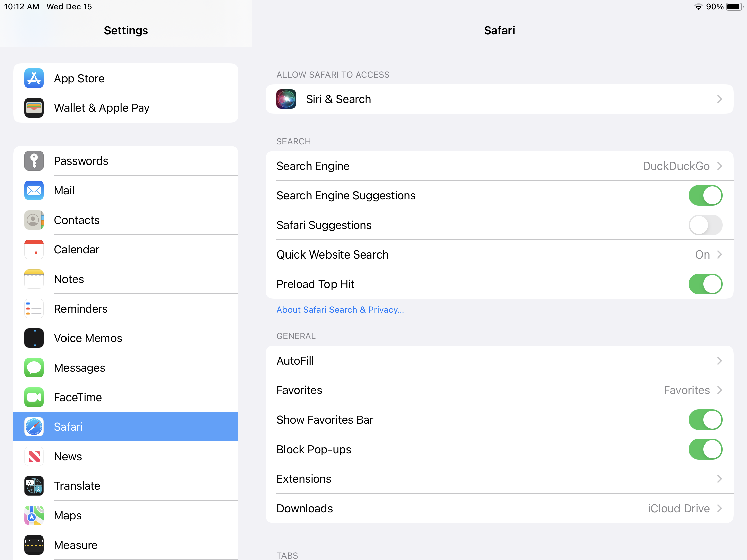Disable Search Engine Suggestions toggle
This screenshot has height=560, width=747.
click(705, 196)
